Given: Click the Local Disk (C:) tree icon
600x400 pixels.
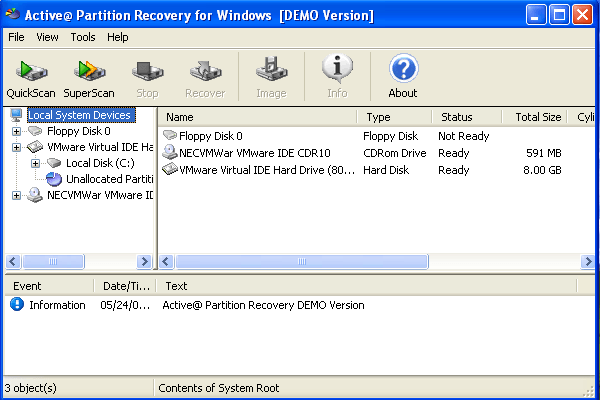Looking at the screenshot, I should tap(54, 163).
